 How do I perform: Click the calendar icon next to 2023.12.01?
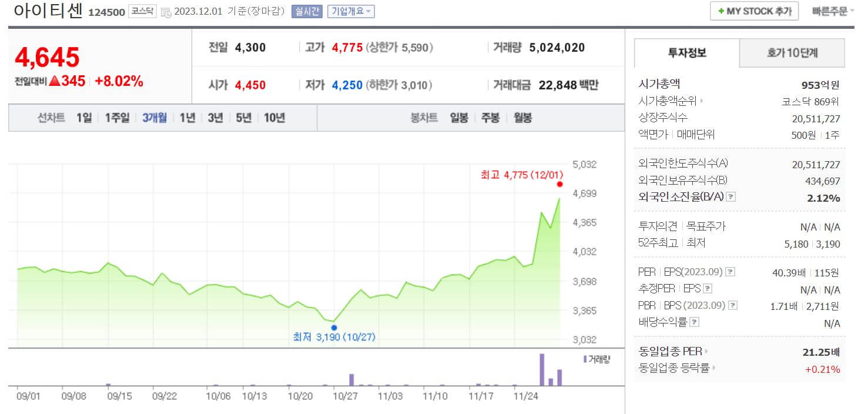166,12
